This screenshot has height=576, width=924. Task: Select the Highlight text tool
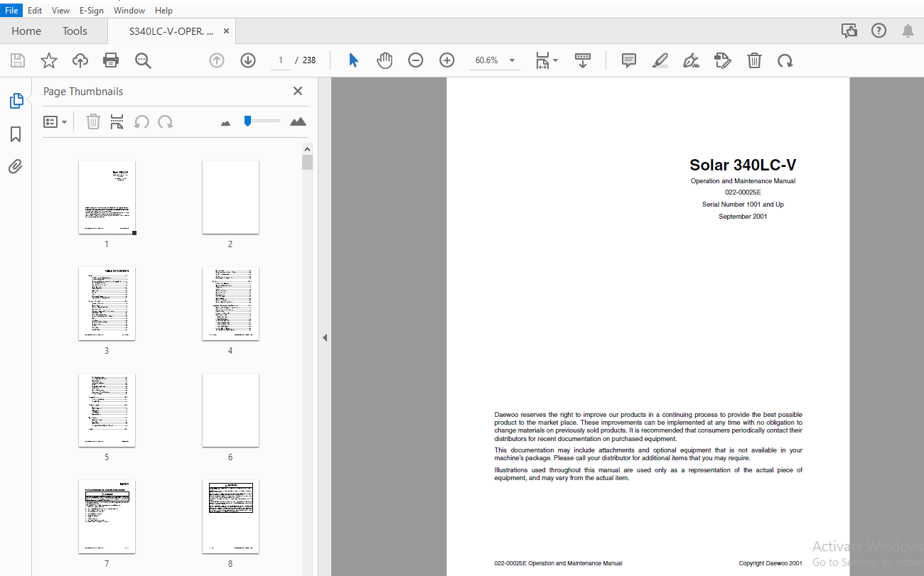click(660, 60)
